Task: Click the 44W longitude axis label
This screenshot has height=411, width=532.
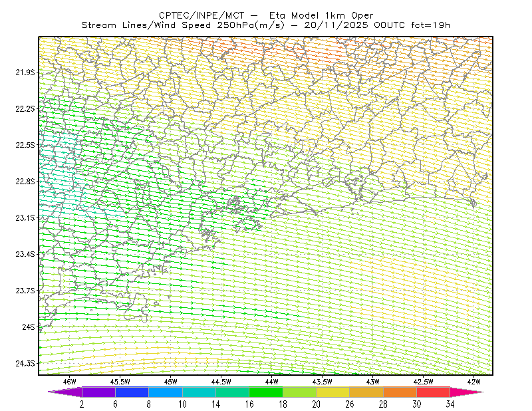Action: click(272, 382)
